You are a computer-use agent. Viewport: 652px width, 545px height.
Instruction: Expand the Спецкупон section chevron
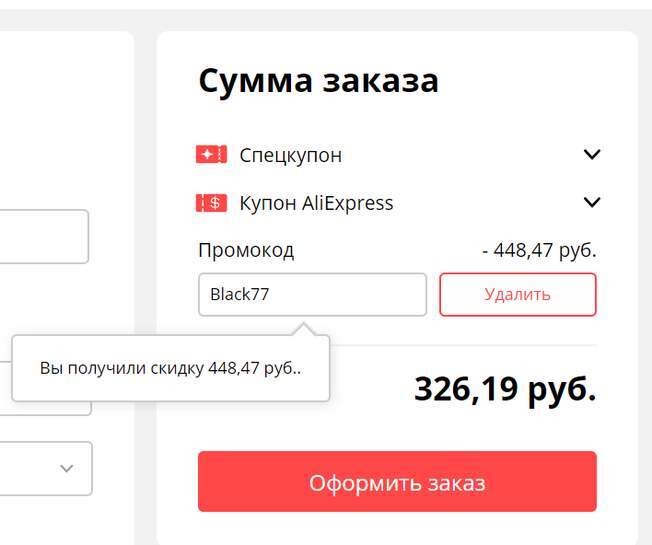point(592,155)
